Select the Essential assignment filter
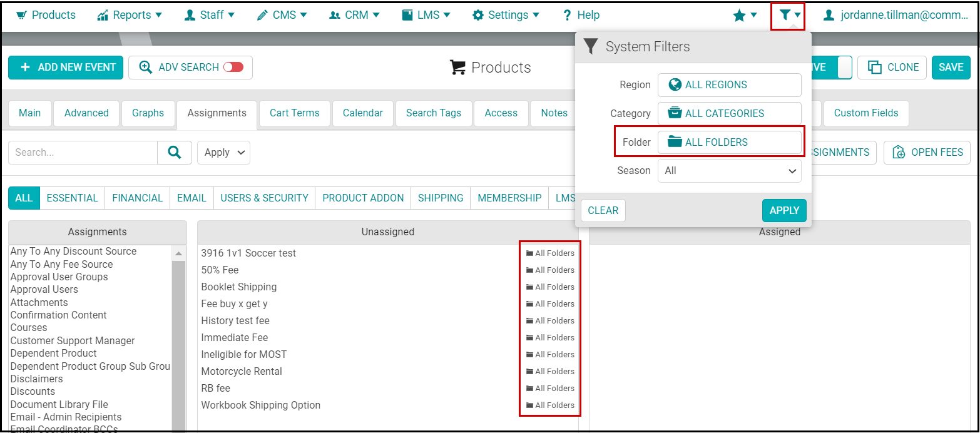This screenshot has height=433, width=980. click(x=72, y=198)
